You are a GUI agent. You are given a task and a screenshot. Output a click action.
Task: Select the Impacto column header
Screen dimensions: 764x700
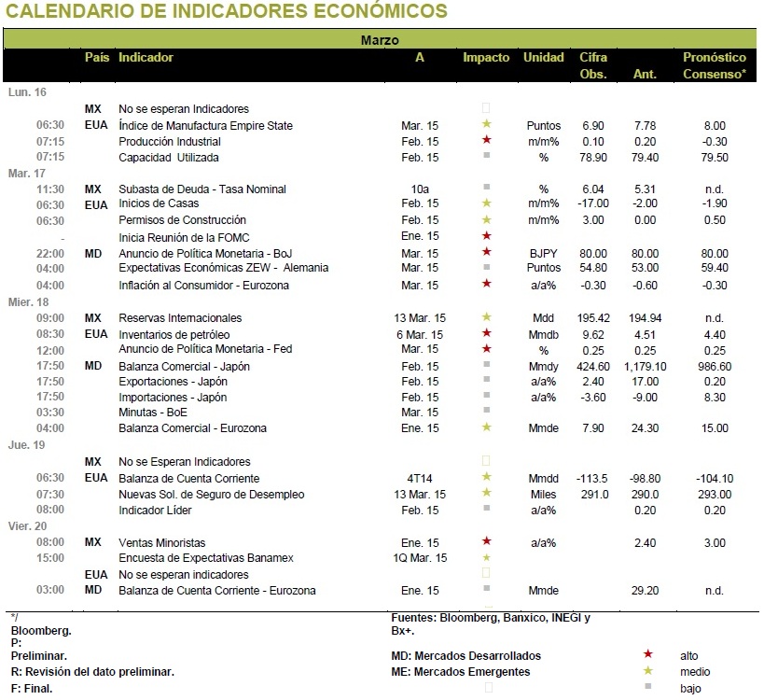[486, 58]
